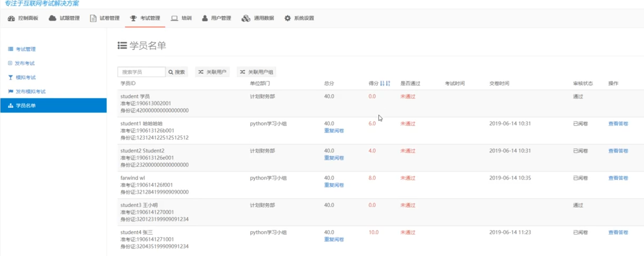The image size is (644, 256).
Task: Click the 交卷时间 column header
Action: 499,83
